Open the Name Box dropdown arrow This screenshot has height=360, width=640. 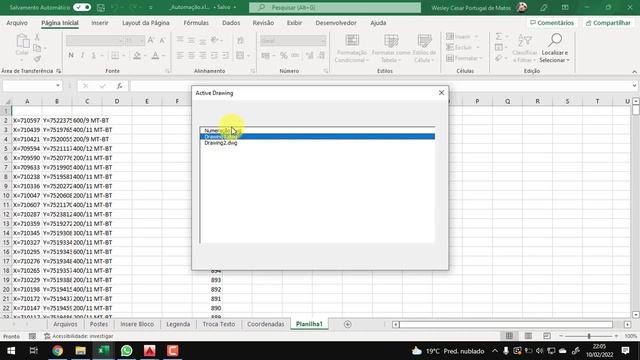click(58, 86)
